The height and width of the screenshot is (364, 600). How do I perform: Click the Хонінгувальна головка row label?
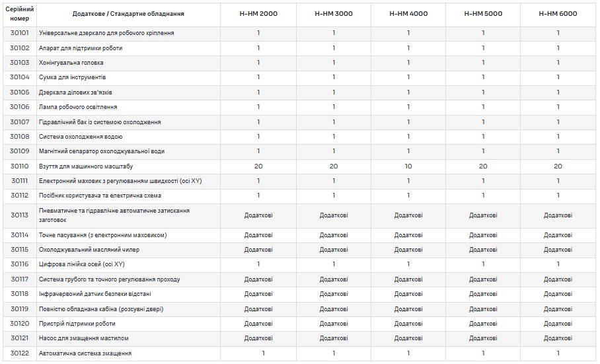coord(71,63)
